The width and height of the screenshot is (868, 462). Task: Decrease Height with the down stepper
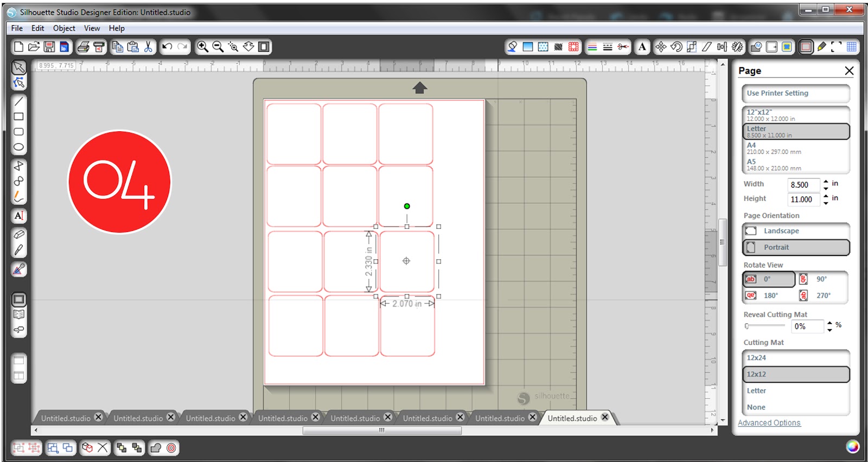tap(826, 203)
